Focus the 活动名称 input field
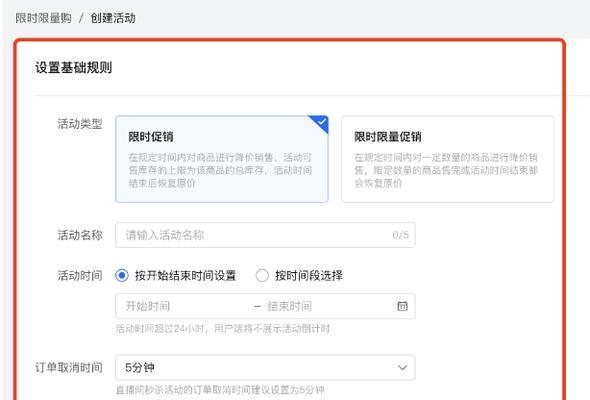This screenshot has width=590, height=400. point(265,235)
